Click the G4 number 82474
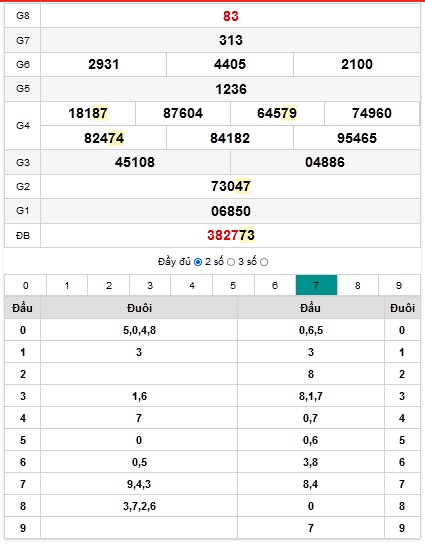The image size is (425, 544). click(104, 138)
